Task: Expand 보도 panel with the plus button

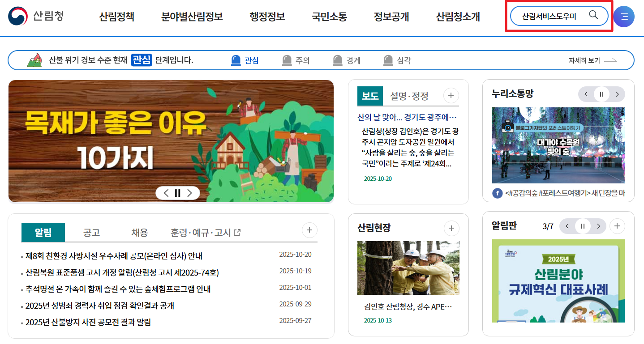Action: point(451,95)
